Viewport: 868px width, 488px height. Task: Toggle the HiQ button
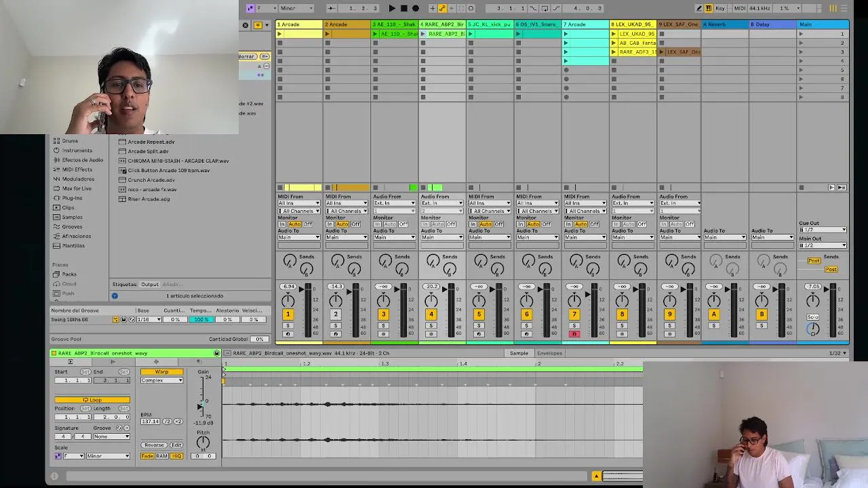[177, 456]
